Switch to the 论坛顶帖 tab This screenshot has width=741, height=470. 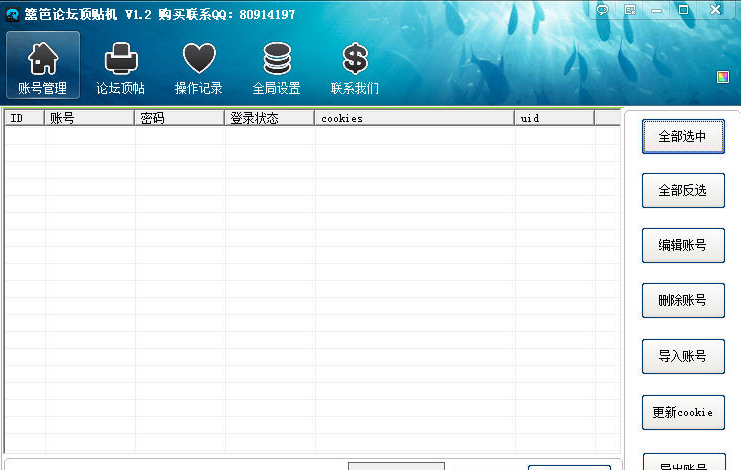[121, 68]
